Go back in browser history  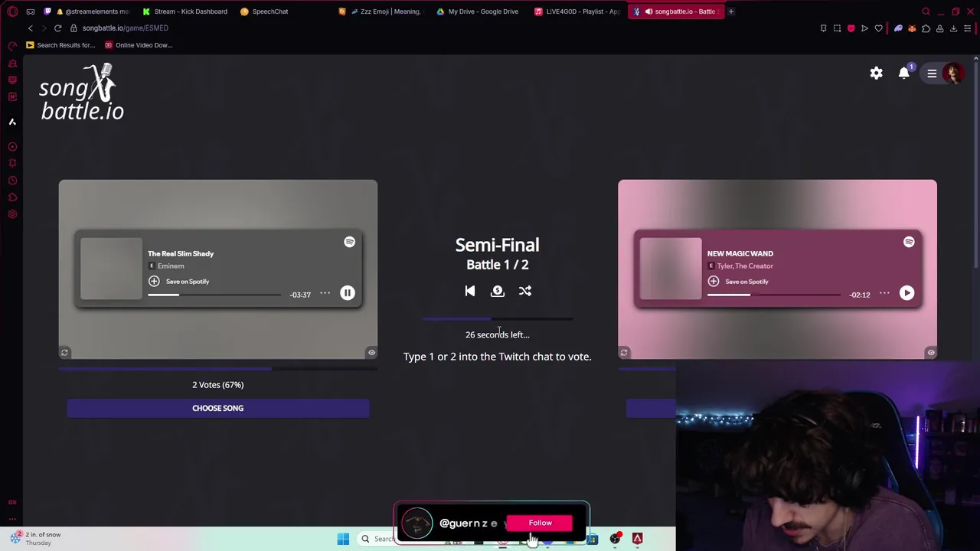30,28
